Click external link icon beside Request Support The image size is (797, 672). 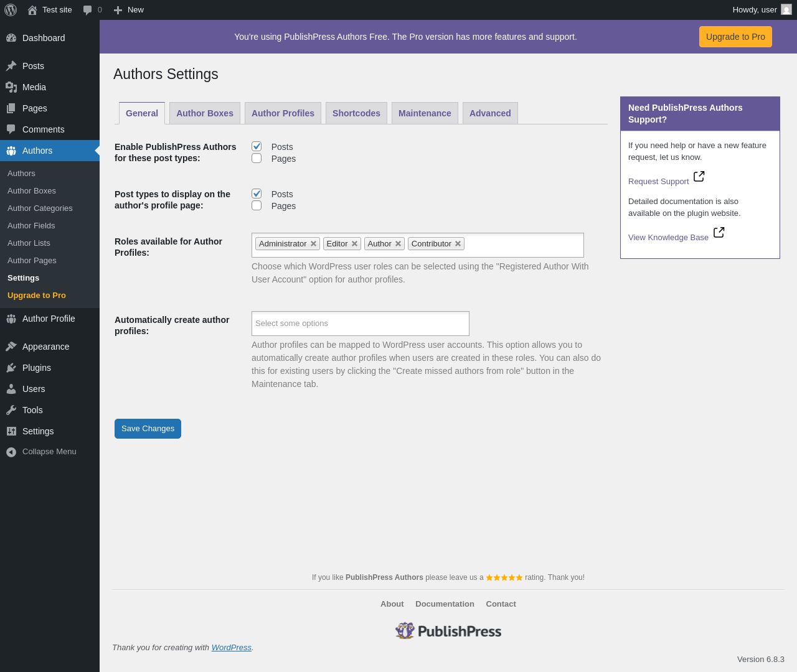coord(699,176)
